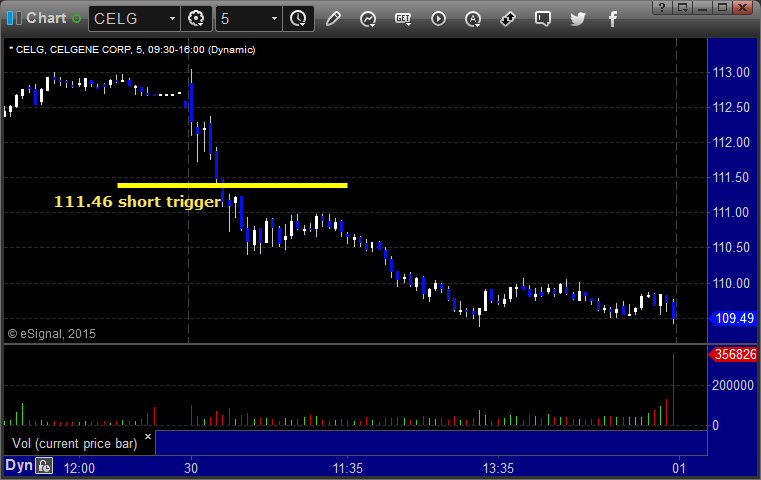
Task: Toggle the lock icon beside Dyn
Action: point(44,466)
